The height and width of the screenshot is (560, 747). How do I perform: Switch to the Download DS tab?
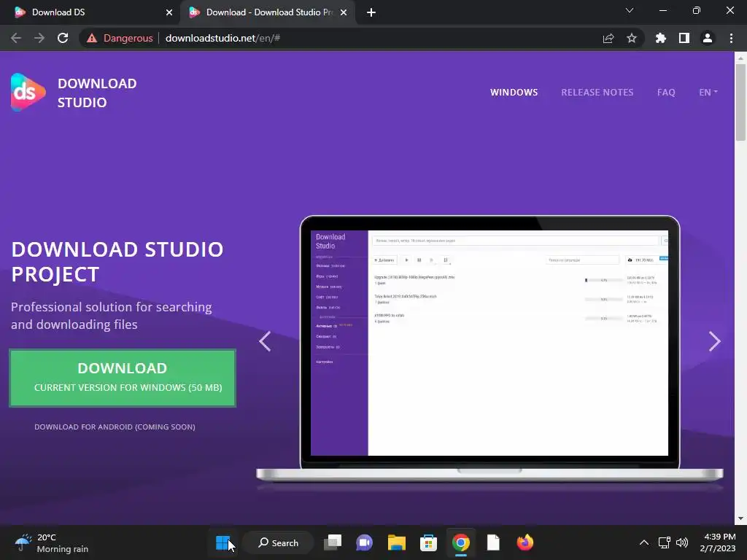[89, 12]
